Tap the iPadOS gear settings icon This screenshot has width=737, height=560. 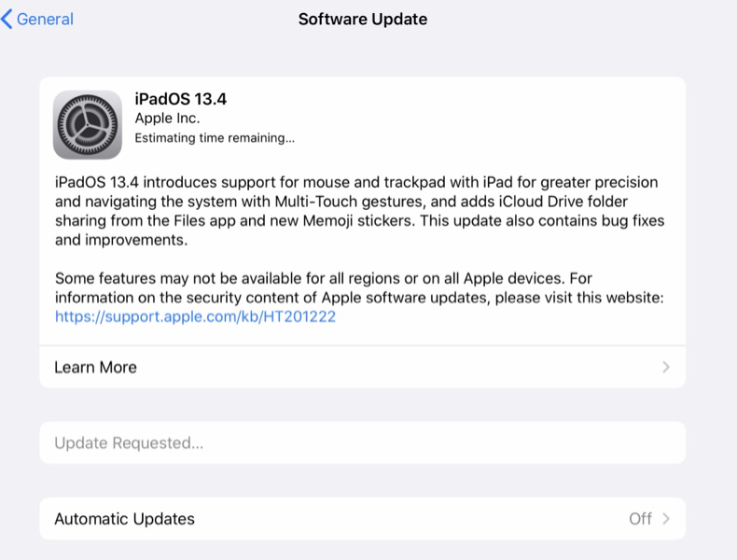(x=88, y=125)
